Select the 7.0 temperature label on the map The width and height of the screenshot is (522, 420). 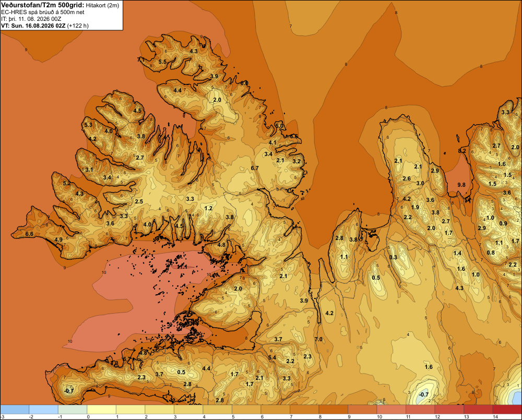[x=318, y=339]
